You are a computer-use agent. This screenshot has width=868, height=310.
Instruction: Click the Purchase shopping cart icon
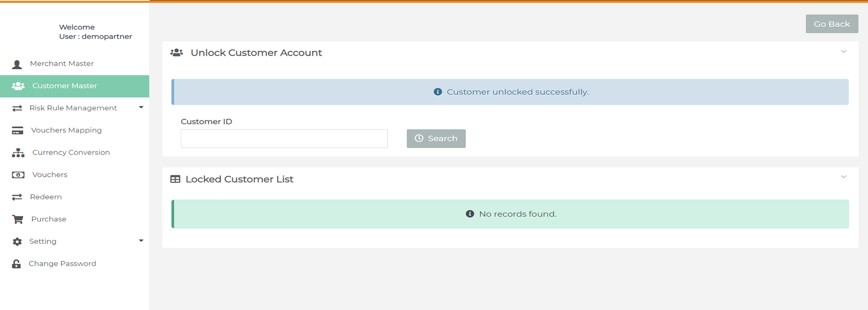[x=17, y=219]
